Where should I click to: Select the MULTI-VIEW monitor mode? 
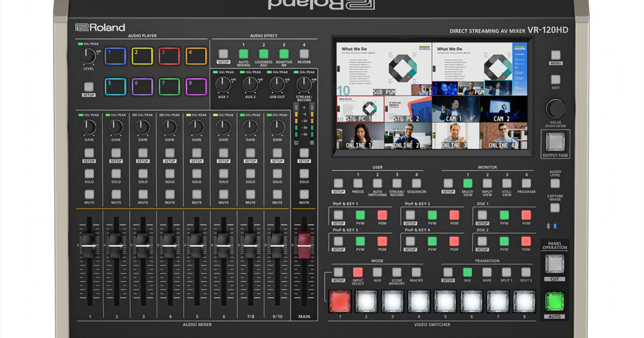(467, 183)
